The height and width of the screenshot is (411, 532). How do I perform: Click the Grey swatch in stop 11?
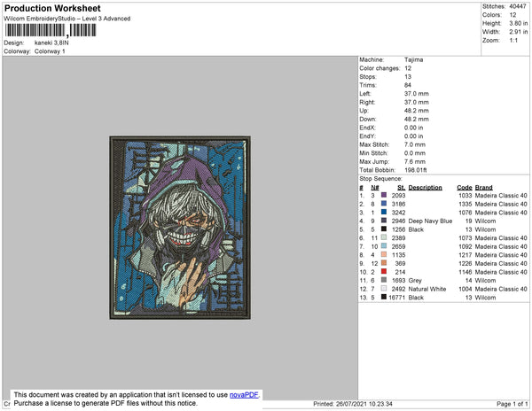pos(384,280)
